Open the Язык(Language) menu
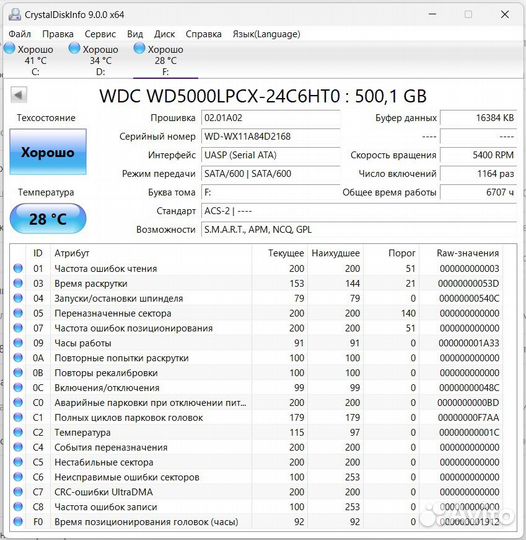526x540 pixels. 266,34
